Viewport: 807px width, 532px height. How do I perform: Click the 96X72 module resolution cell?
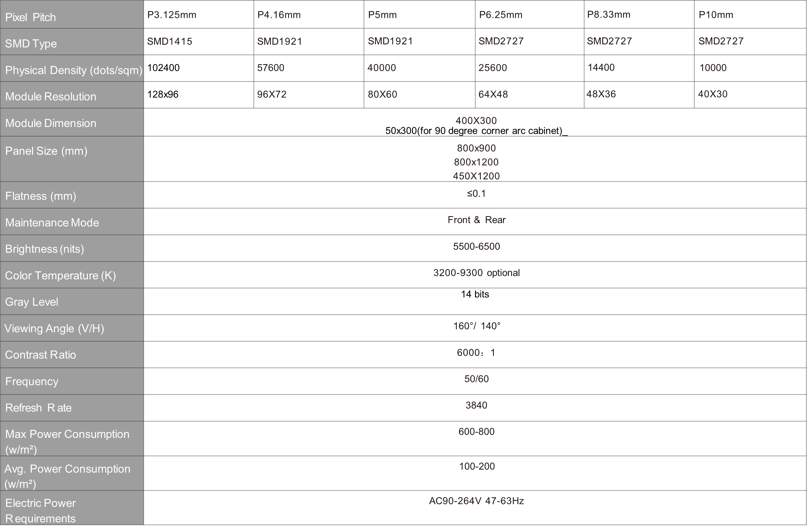click(x=272, y=94)
